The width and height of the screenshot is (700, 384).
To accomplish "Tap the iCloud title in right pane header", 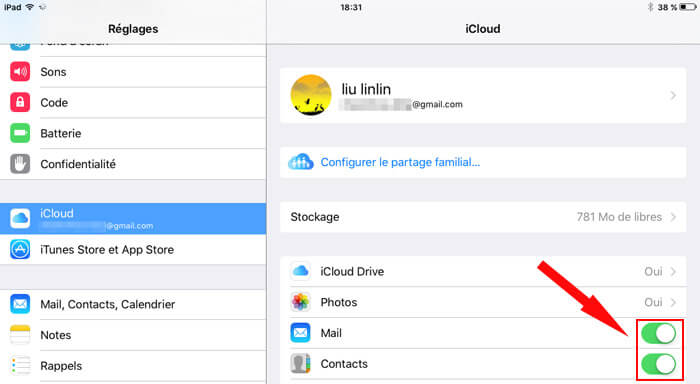I will [483, 29].
